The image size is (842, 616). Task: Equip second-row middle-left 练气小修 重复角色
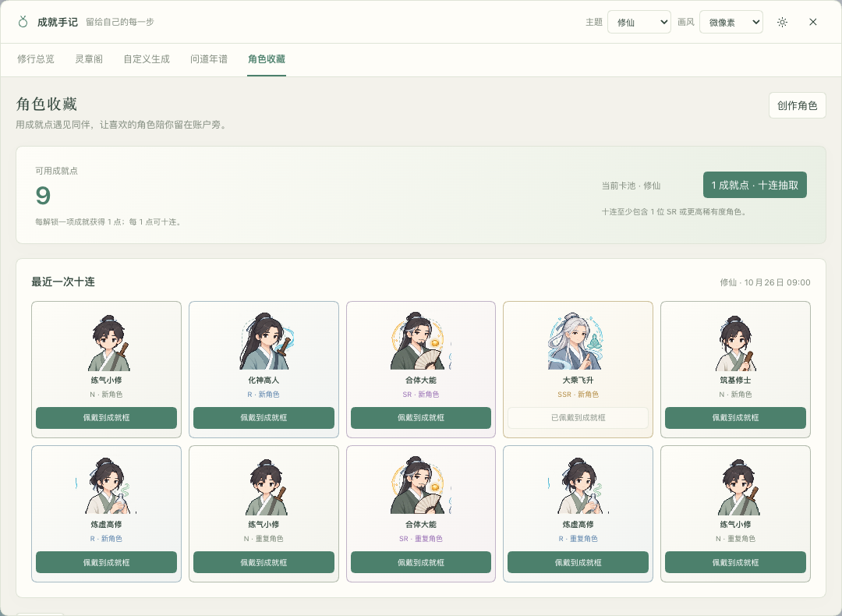[264, 562]
